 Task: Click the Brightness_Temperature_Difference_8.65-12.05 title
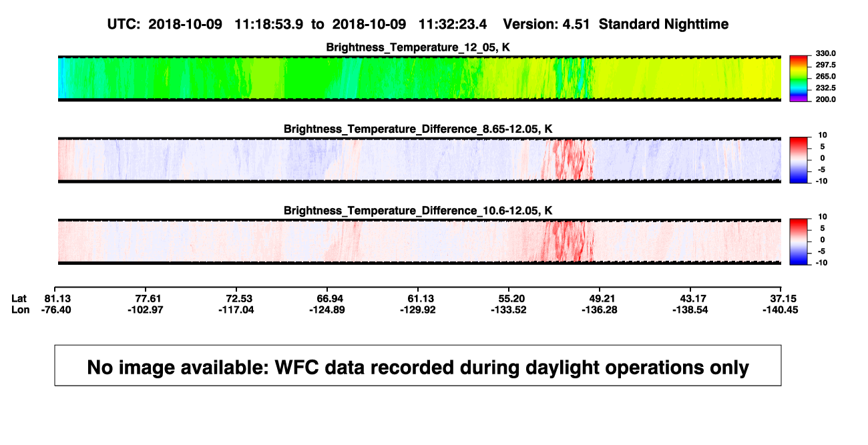418,129
